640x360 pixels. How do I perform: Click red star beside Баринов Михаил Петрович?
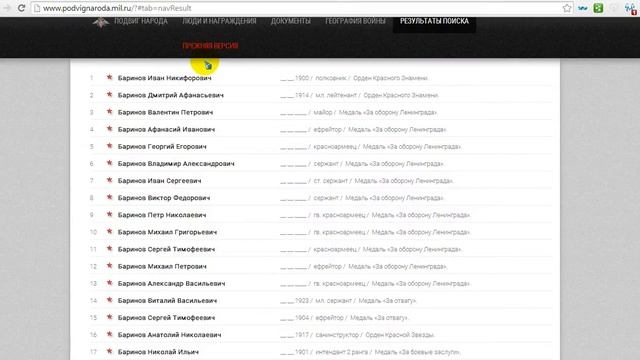[109, 266]
